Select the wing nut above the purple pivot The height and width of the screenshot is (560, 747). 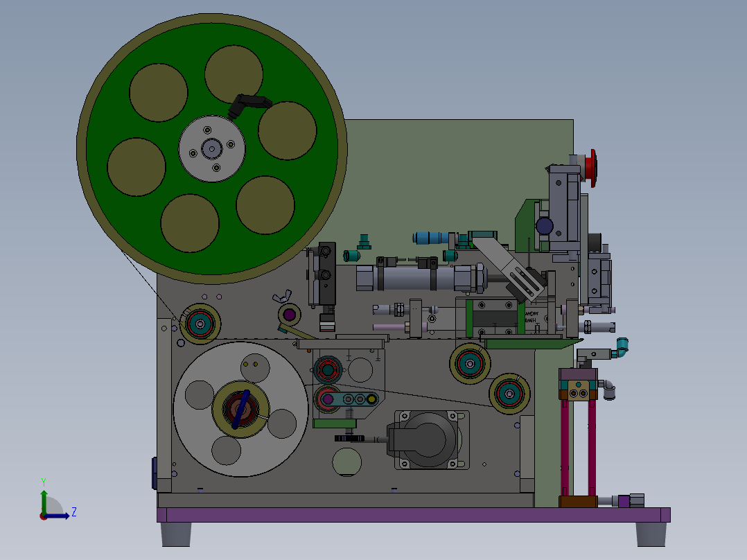click(282, 297)
